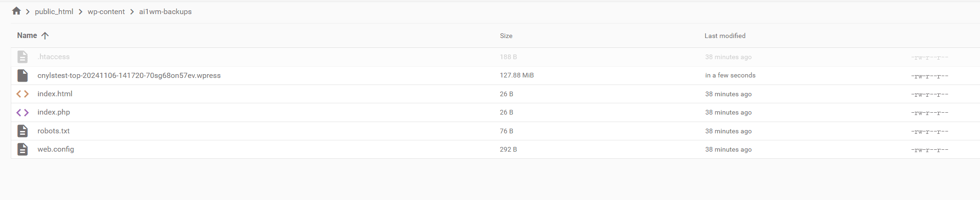980x200 pixels.
Task: Click the web.config document icon
Action: pos(23,149)
